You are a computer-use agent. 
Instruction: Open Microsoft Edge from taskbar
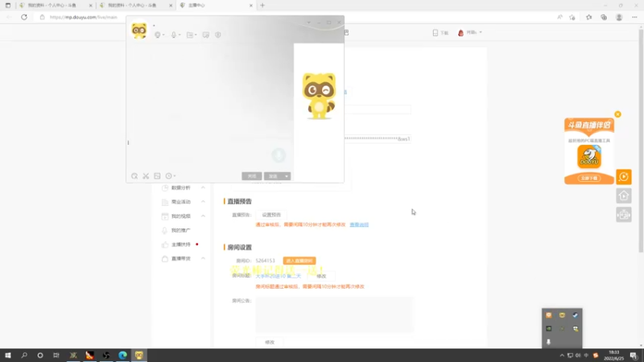(x=122, y=356)
